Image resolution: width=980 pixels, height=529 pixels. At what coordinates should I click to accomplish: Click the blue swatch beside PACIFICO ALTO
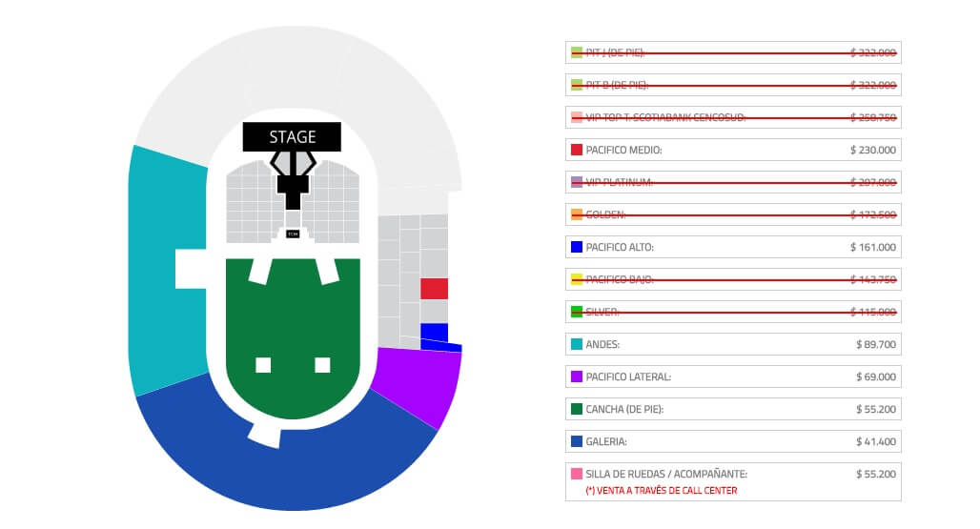[x=576, y=247]
